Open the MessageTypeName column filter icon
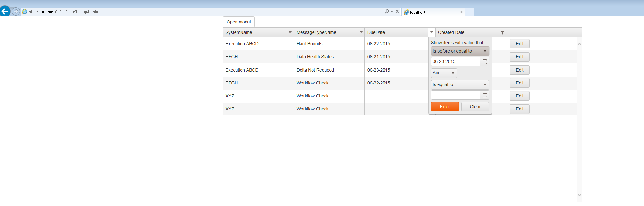The height and width of the screenshot is (206, 644). (361, 33)
